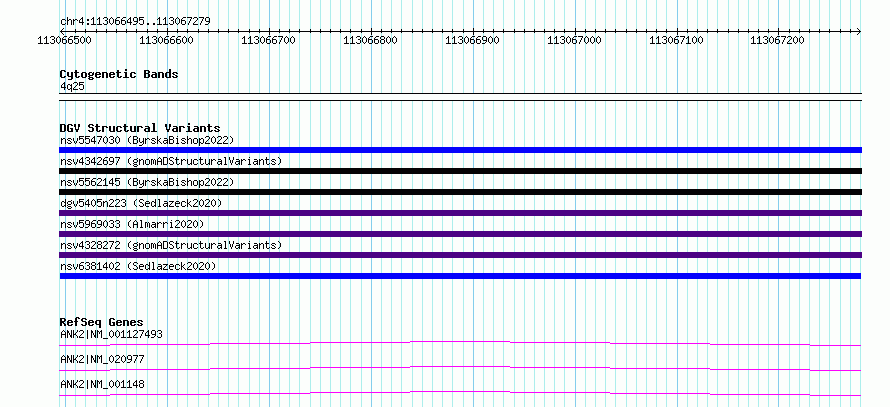The image size is (890, 407).
Task: Click the chr4:113066495..113067279 region label
Action: click(135, 22)
